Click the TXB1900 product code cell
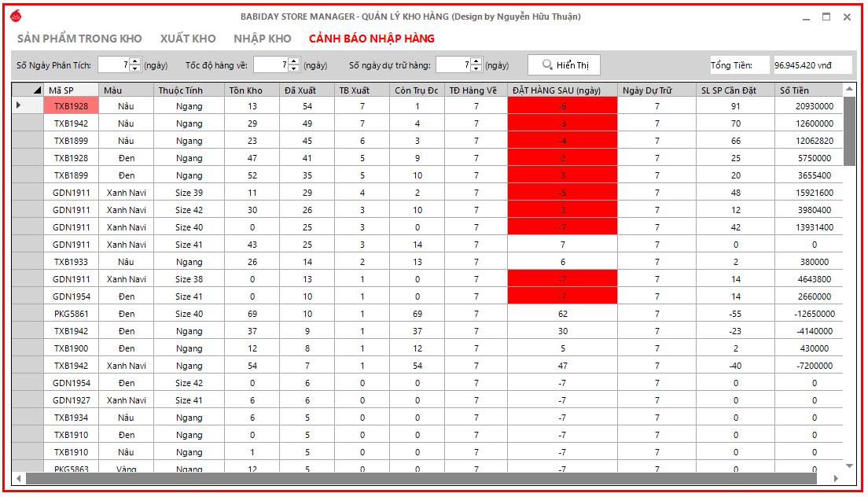This screenshot has width=868, height=497. click(71, 348)
